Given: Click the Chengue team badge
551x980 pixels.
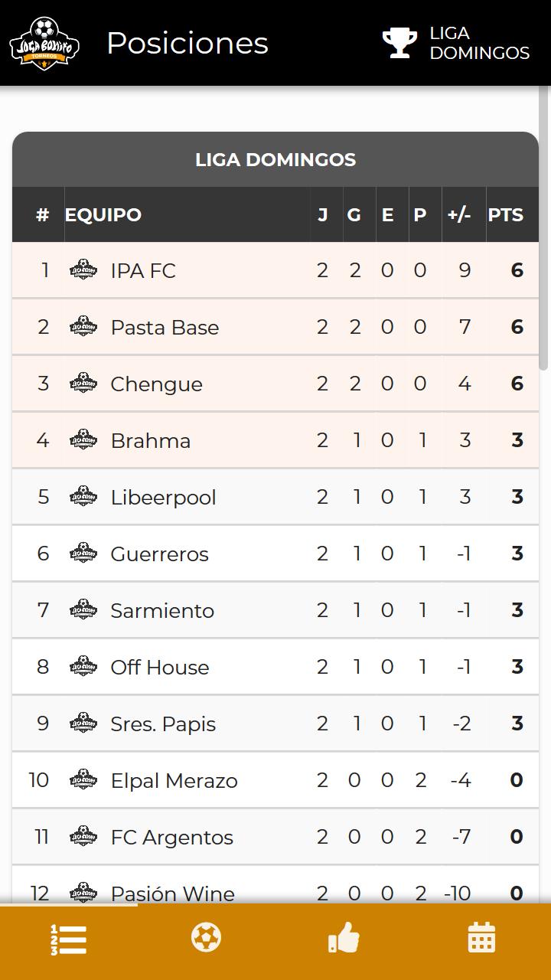Looking at the screenshot, I should coord(83,383).
